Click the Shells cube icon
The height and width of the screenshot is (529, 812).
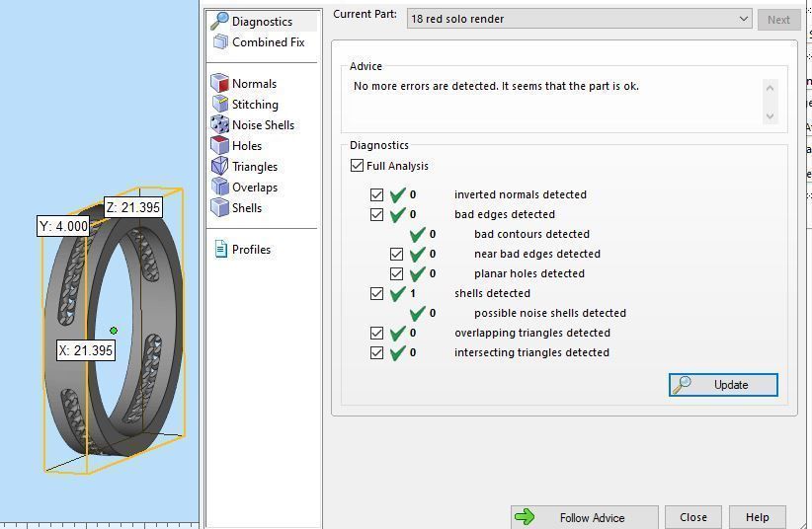(219, 207)
